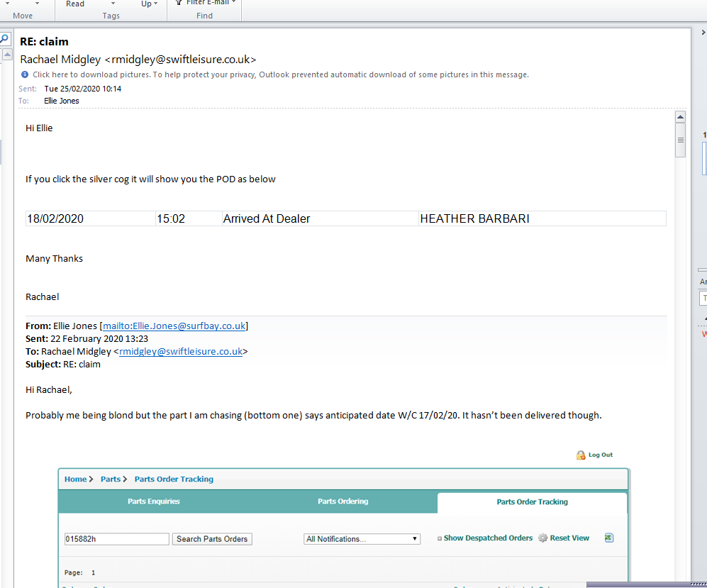Click the email subject RE: claim
The height and width of the screenshot is (588, 707).
pyautogui.click(x=44, y=41)
